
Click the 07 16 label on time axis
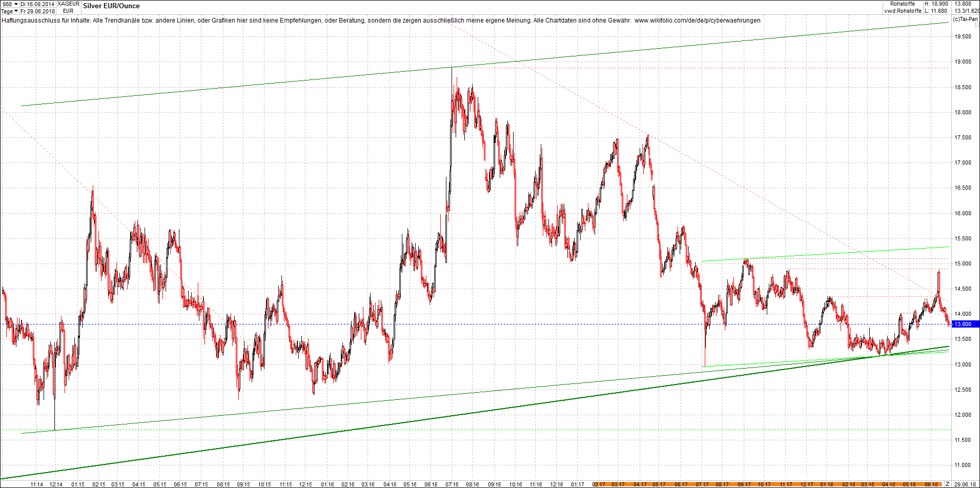click(452, 484)
